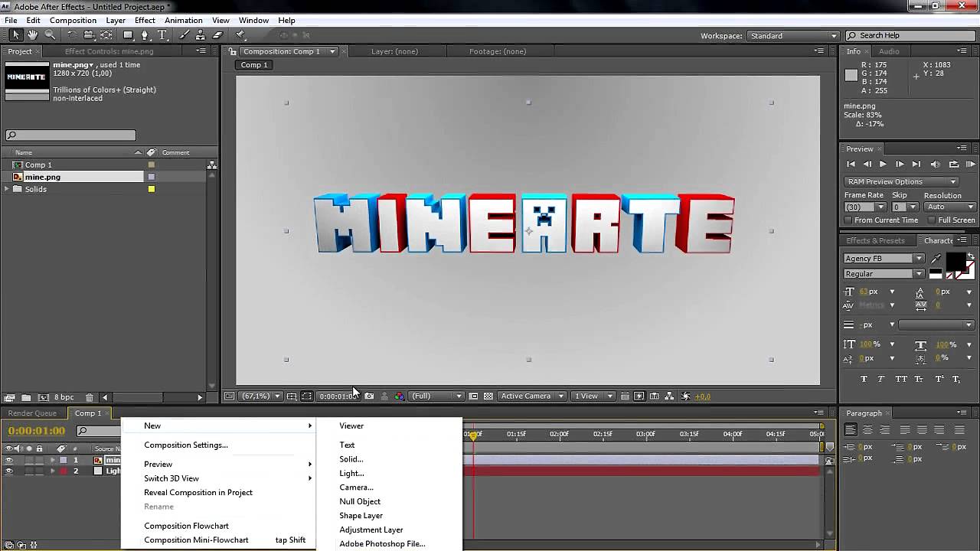Jump to first frame in Preview panel
Viewport: 980px width, 551px height.
tap(851, 165)
